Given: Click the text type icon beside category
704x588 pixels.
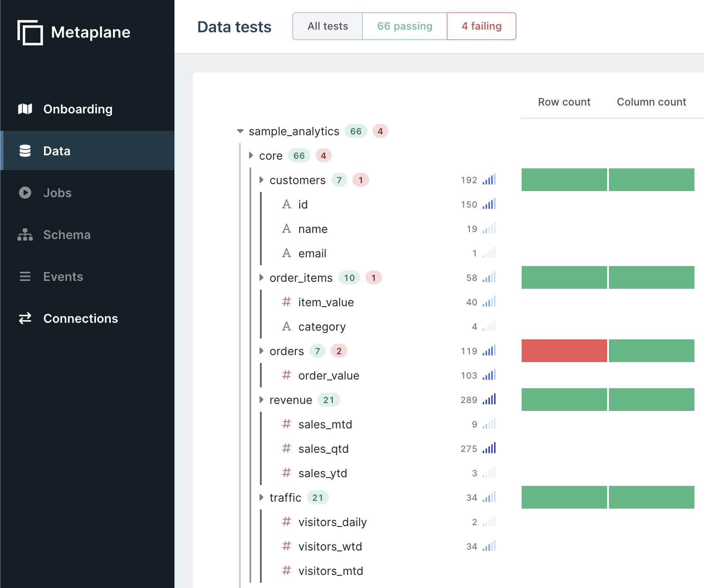Looking at the screenshot, I should tap(287, 326).
